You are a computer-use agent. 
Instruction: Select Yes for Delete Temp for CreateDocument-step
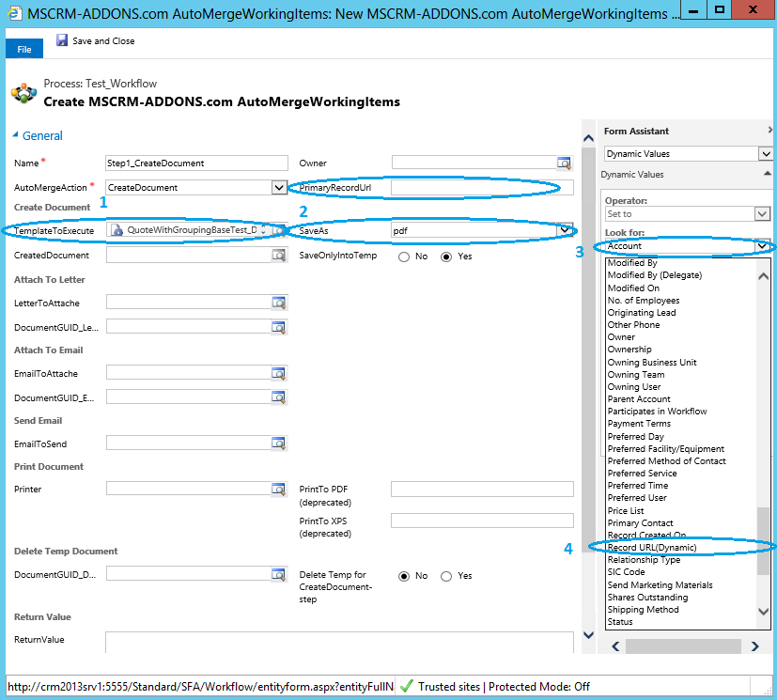(446, 576)
